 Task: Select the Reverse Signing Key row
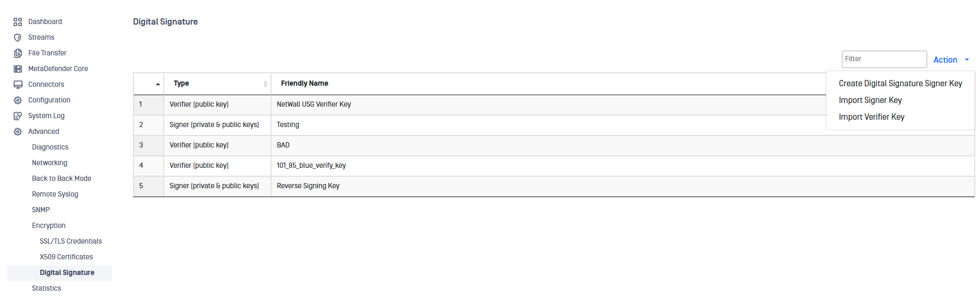pyautogui.click(x=308, y=186)
